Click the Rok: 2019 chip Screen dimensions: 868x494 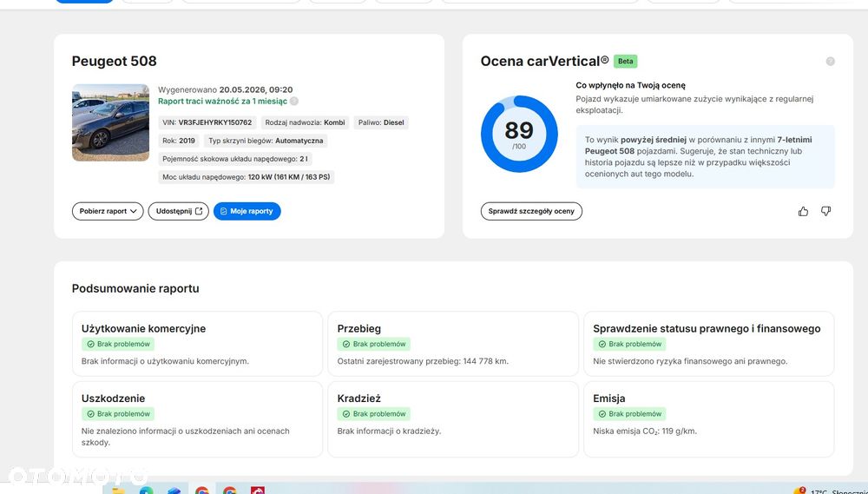178,141
